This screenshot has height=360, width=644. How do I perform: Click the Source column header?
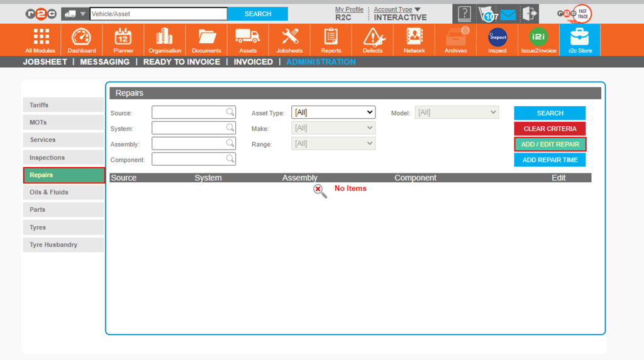point(124,178)
